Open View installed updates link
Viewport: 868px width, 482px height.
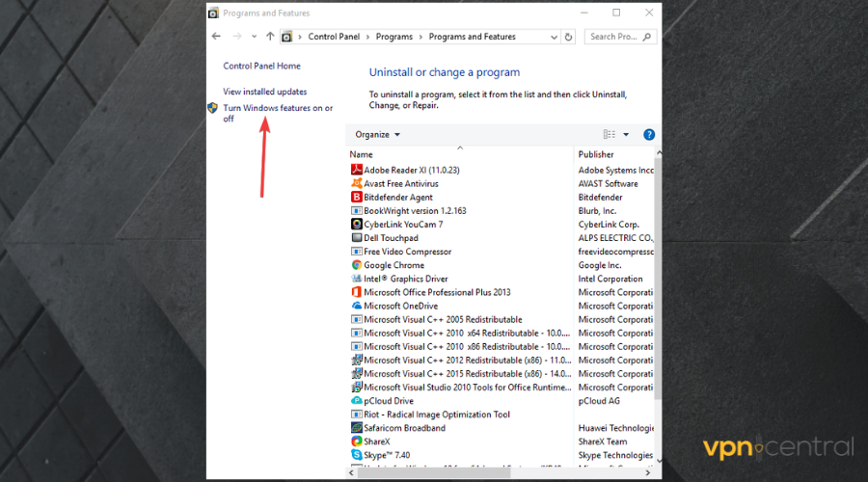click(x=264, y=92)
